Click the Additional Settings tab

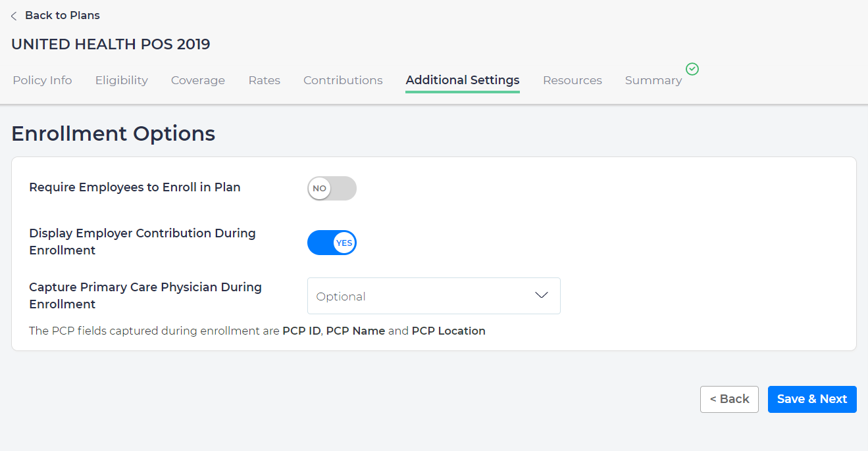[x=463, y=80]
